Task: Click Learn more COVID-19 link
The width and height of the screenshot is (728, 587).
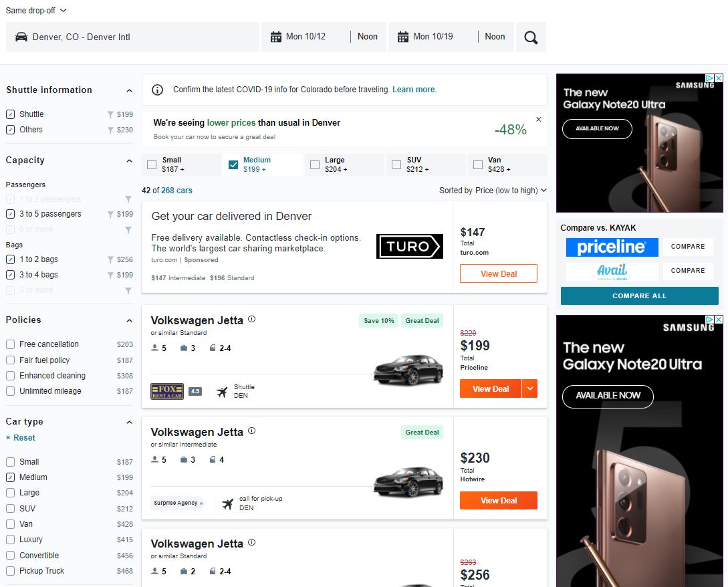Action: [414, 90]
